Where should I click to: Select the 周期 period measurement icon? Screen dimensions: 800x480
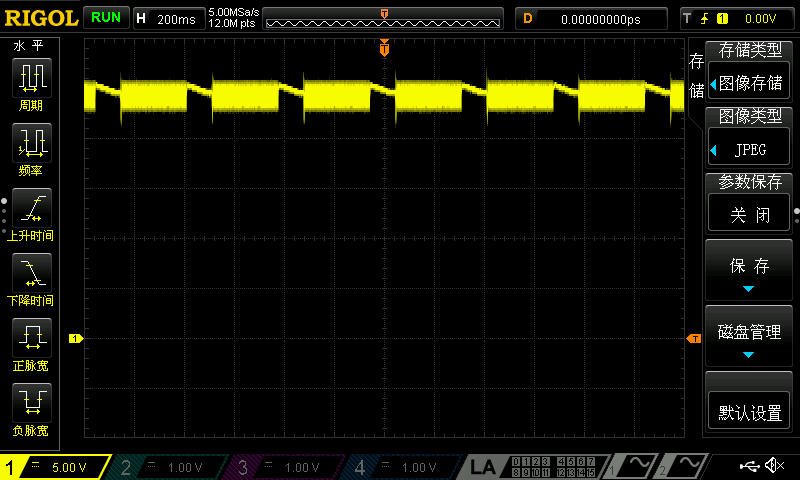pos(31,78)
